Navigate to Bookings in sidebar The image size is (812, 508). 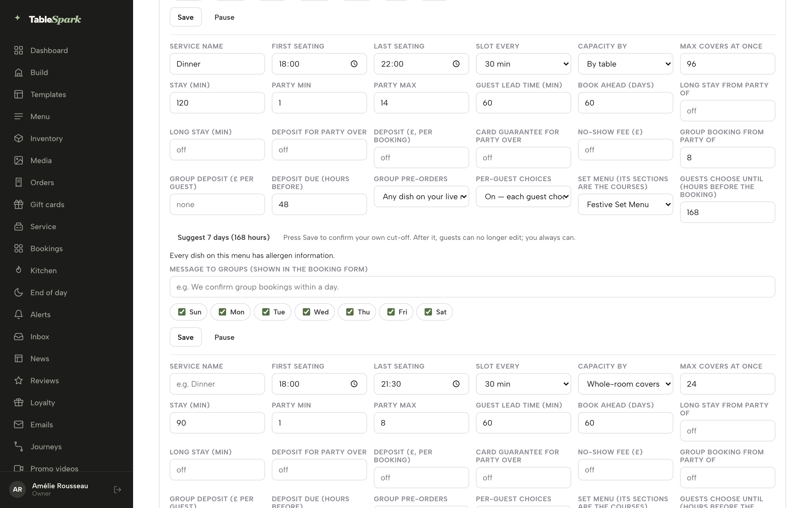point(46,248)
